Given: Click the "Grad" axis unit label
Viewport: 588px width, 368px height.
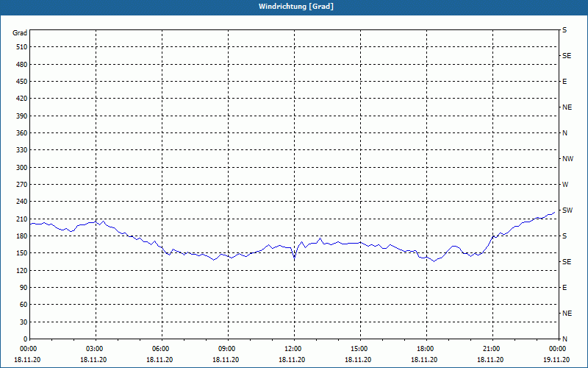Looking at the screenshot, I should coord(20,33).
